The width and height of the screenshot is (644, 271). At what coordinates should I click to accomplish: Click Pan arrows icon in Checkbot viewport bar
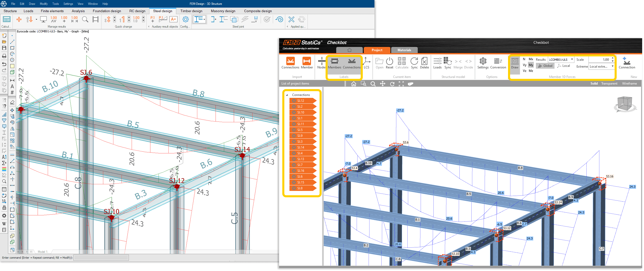point(382,84)
